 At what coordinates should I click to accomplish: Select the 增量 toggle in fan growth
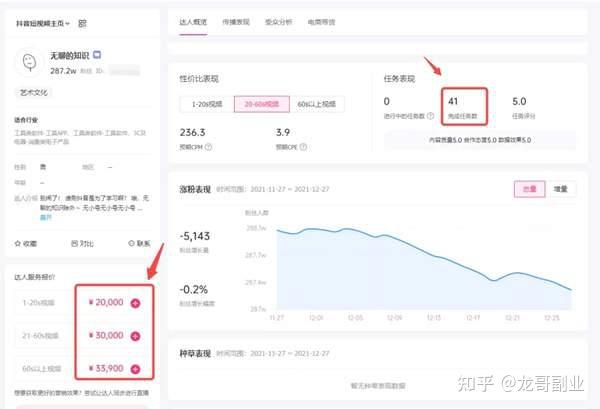point(561,189)
